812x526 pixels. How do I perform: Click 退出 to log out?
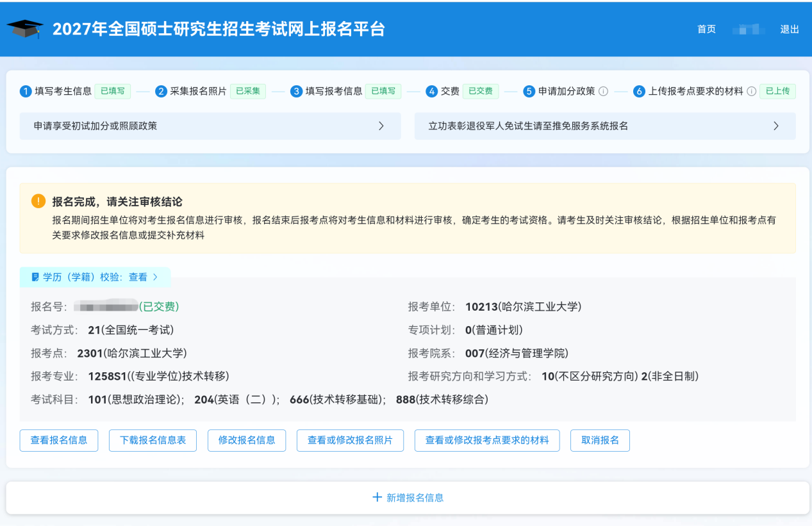(790, 29)
